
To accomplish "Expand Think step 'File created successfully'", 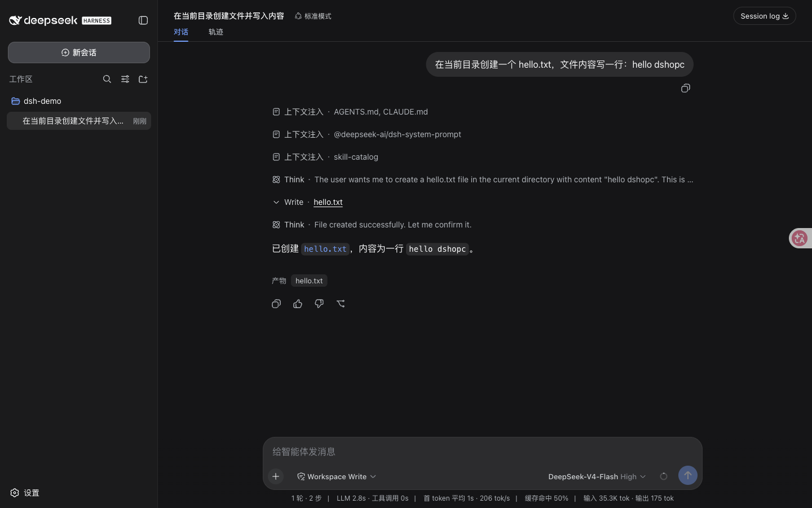I will coord(372,225).
